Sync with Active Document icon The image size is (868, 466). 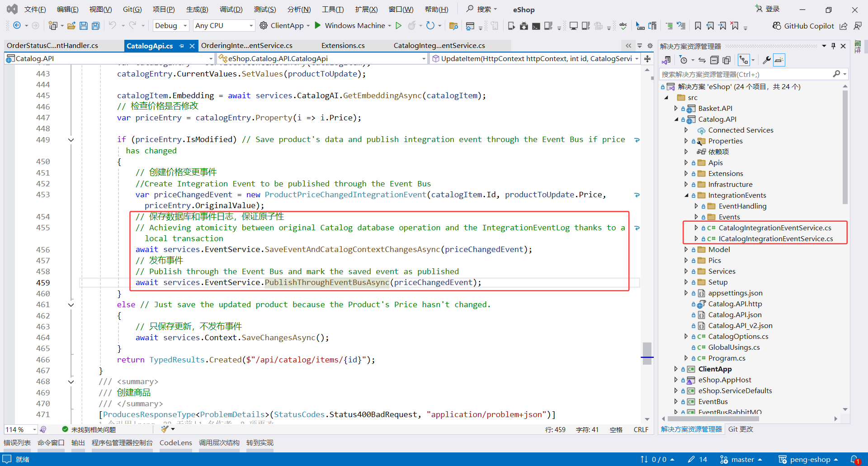(x=702, y=60)
